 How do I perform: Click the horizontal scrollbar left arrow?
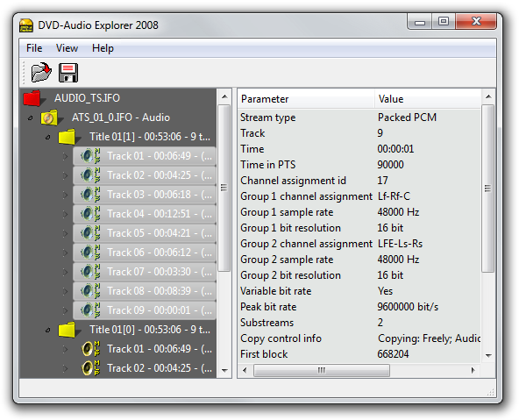coord(245,370)
